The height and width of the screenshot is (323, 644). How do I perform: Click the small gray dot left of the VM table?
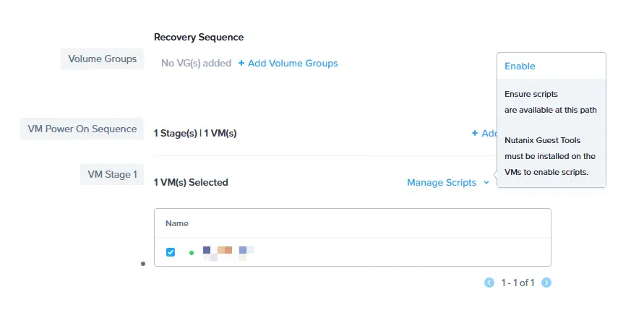[x=143, y=264]
